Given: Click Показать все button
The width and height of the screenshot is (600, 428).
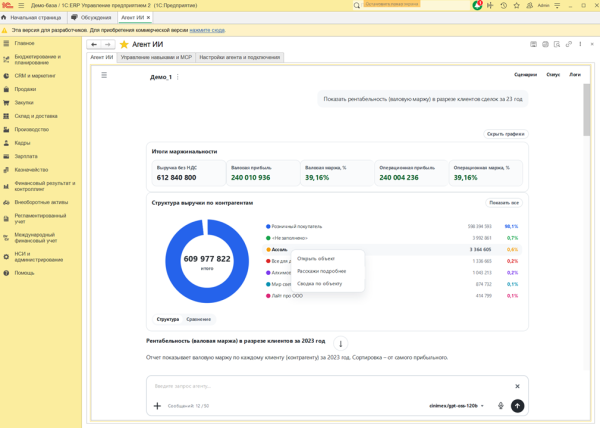Looking at the screenshot, I should coord(504,203).
